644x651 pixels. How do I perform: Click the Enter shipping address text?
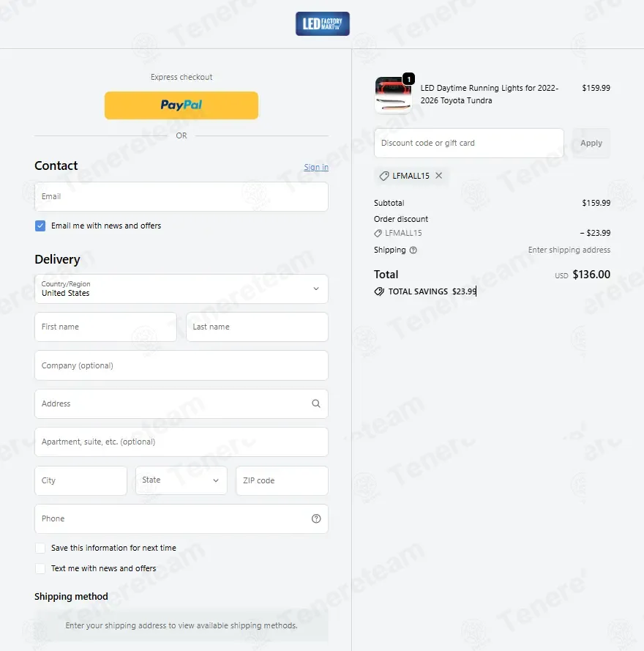(x=569, y=250)
